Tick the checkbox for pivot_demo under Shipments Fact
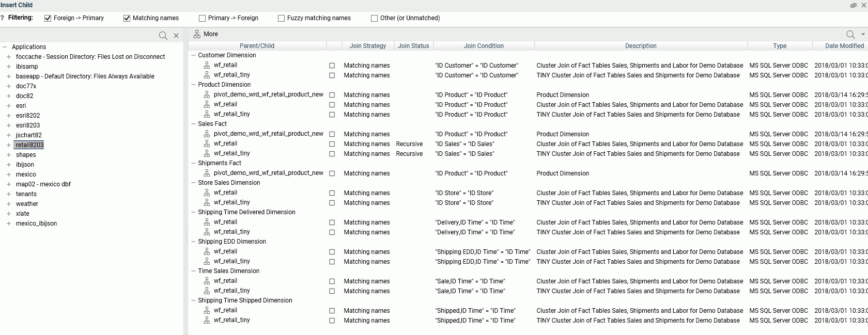The image size is (868, 335). click(332, 173)
